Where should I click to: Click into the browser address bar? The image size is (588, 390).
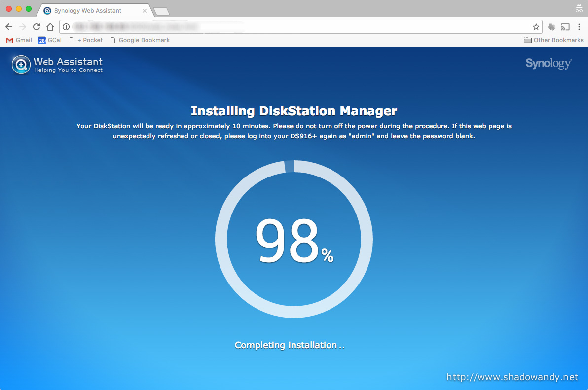tap(300, 27)
